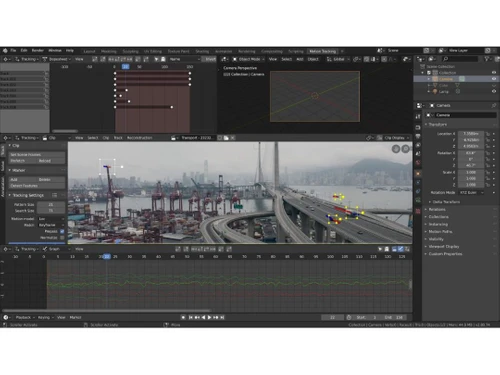Switch to the Shading workspace tab
Image resolution: width=500 pixels, height=375 pixels.
pos(202,51)
